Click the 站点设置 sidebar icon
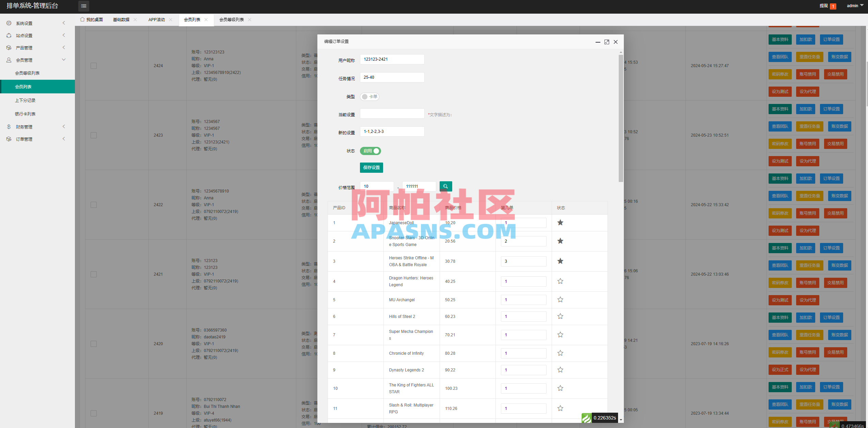 [x=9, y=35]
